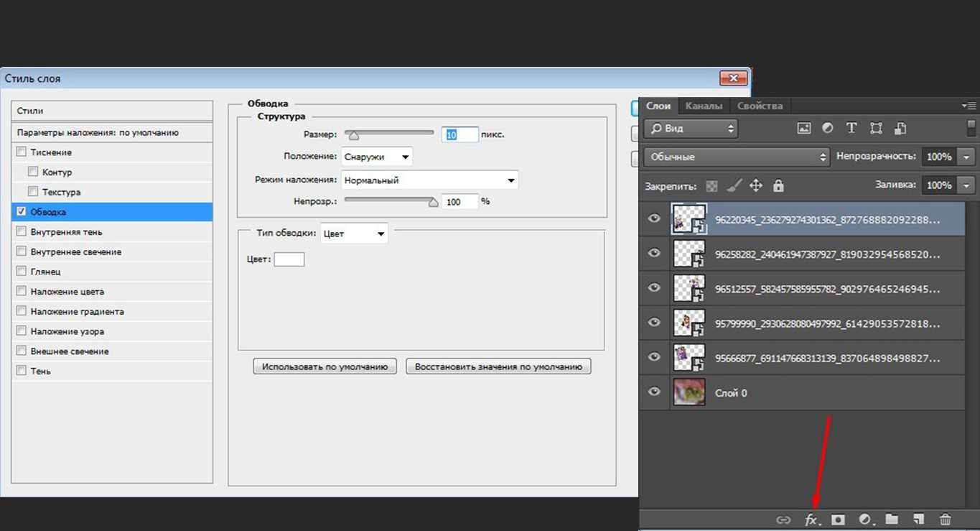Click the lock all padlock icon
This screenshot has height=531, width=980.
[x=778, y=185]
